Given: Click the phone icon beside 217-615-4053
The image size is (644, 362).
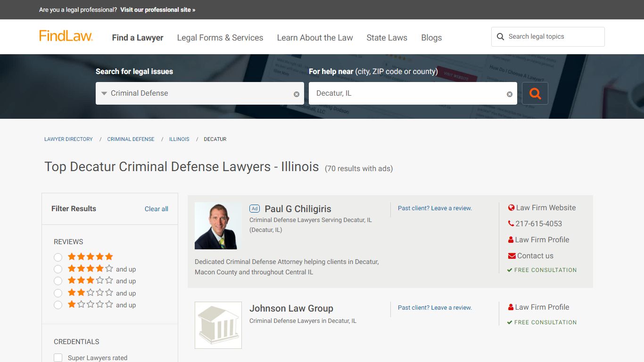Looking at the screenshot, I should (511, 224).
